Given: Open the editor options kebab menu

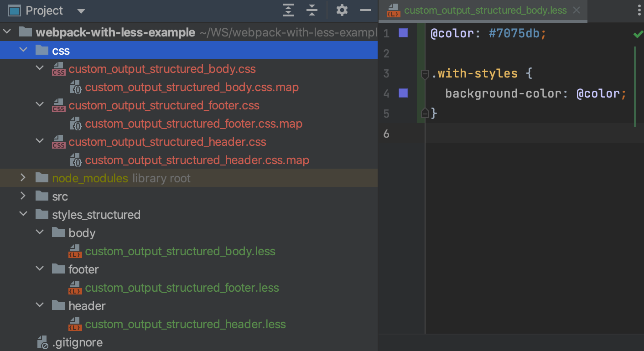Looking at the screenshot, I should pos(639,10).
